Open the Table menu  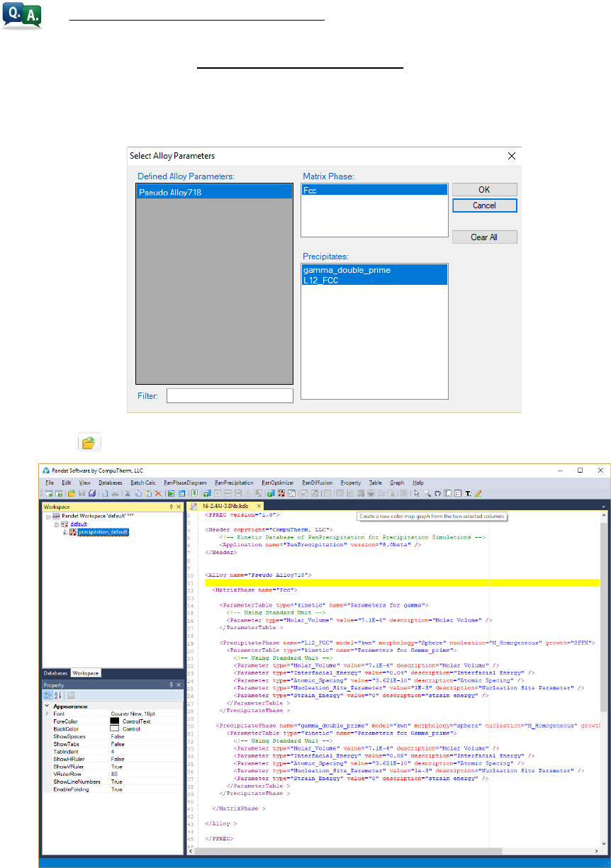pos(375,483)
